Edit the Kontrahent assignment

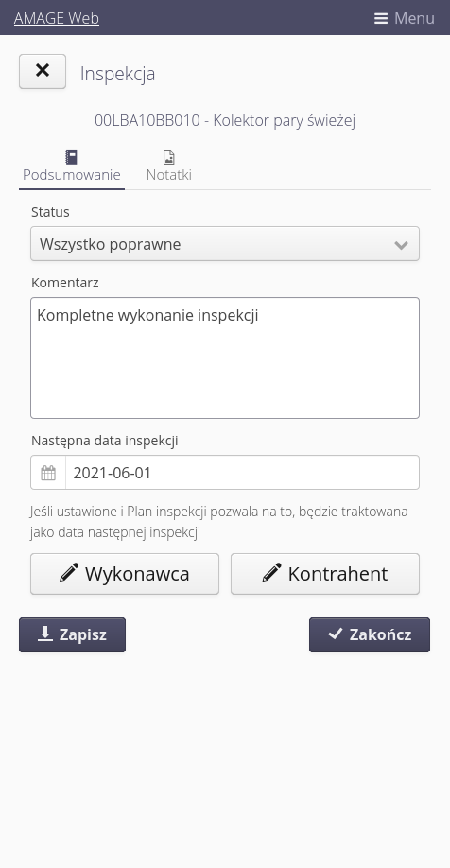point(325,574)
